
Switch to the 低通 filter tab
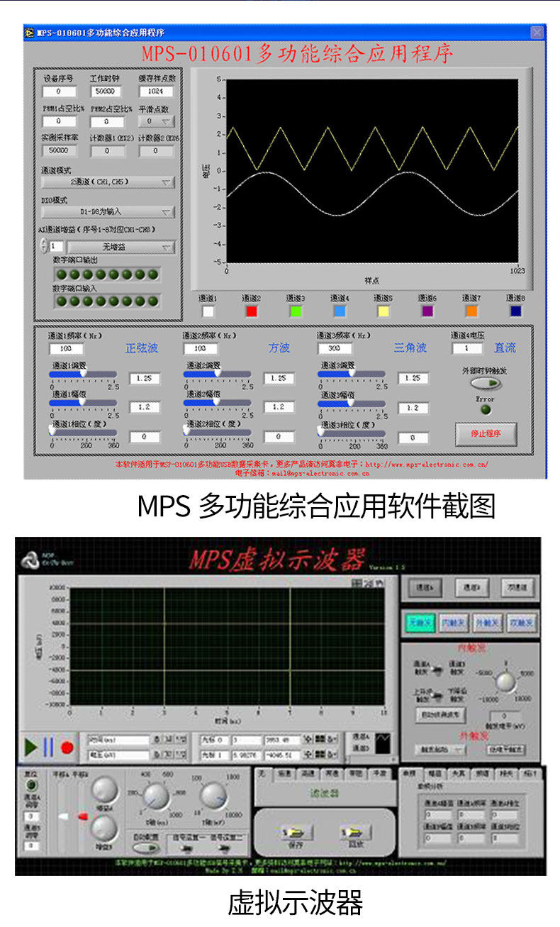284,773
